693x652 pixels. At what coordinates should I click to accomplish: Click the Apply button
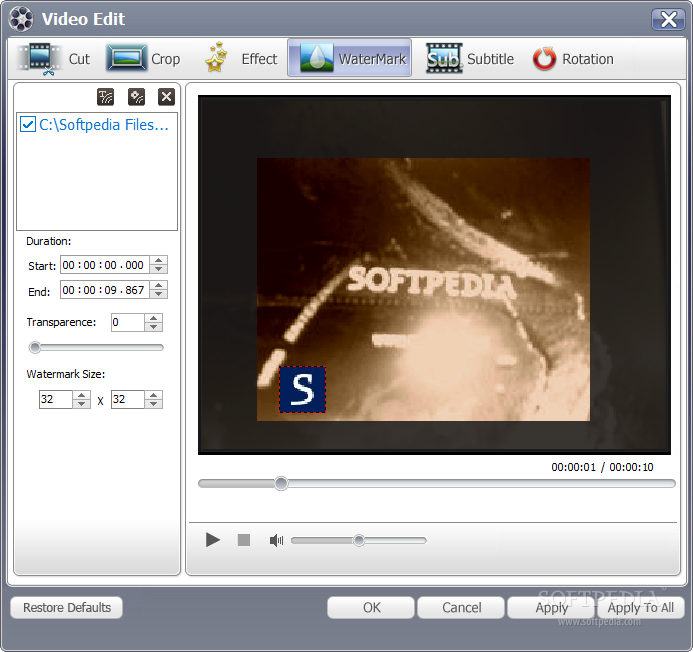click(551, 607)
